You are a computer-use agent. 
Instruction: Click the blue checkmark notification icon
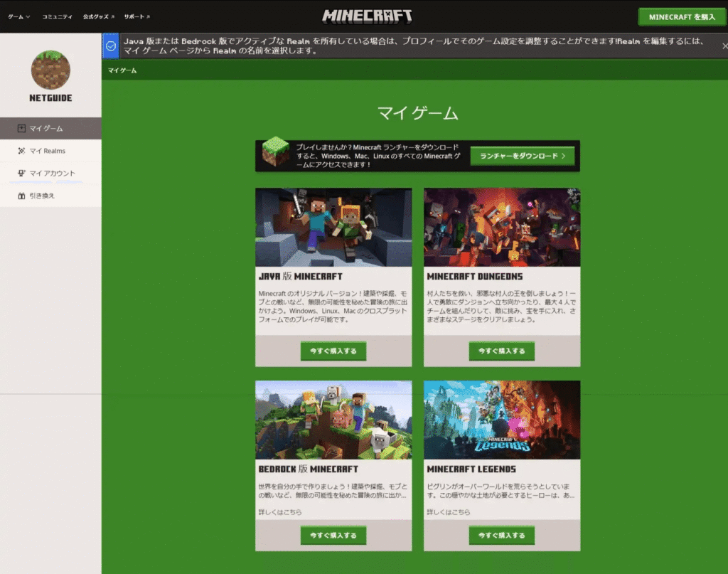tap(111, 46)
